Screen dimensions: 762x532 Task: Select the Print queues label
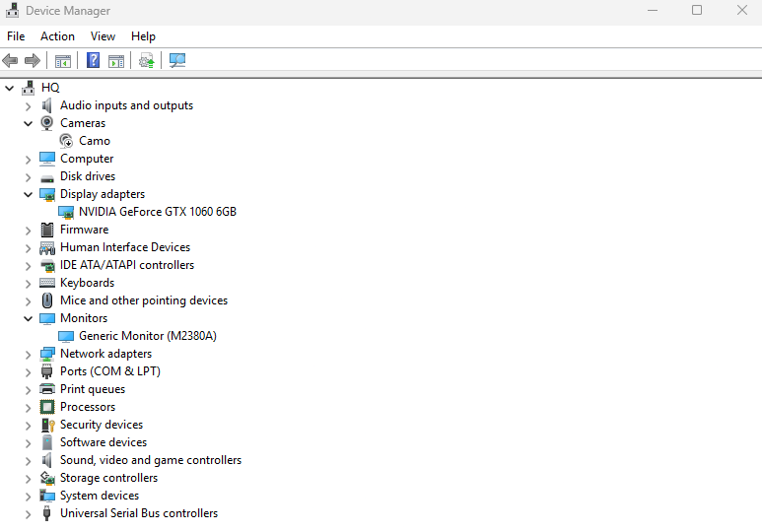tap(93, 389)
